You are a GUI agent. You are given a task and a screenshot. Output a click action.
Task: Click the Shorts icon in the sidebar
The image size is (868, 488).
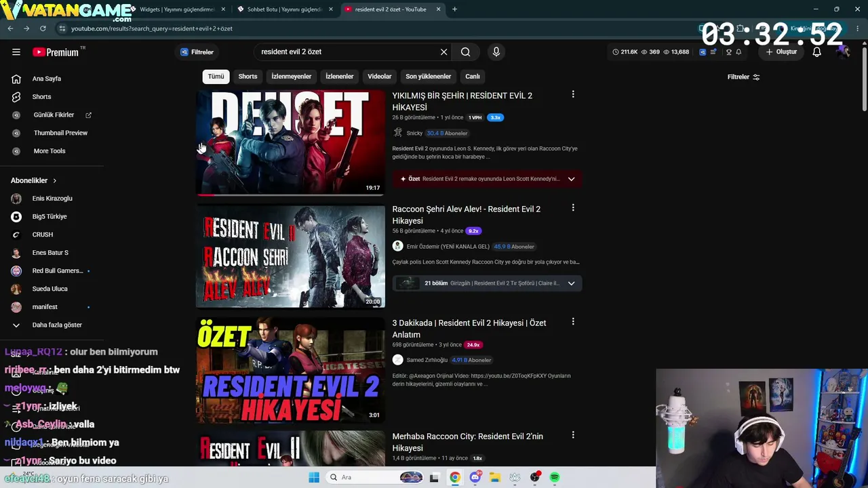click(16, 97)
